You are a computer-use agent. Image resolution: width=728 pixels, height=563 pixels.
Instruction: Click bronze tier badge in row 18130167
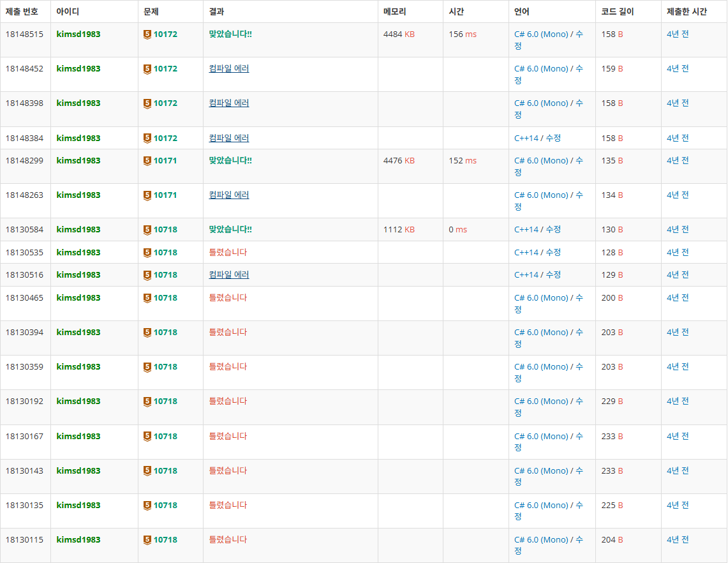point(147,436)
